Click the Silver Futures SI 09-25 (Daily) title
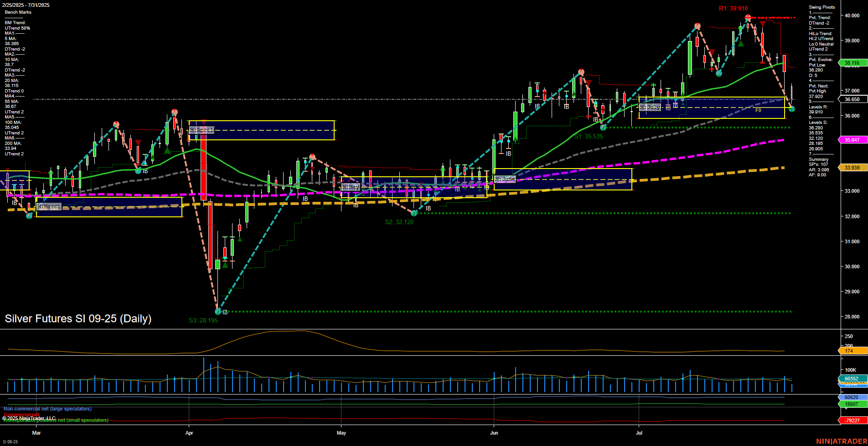 click(78, 318)
